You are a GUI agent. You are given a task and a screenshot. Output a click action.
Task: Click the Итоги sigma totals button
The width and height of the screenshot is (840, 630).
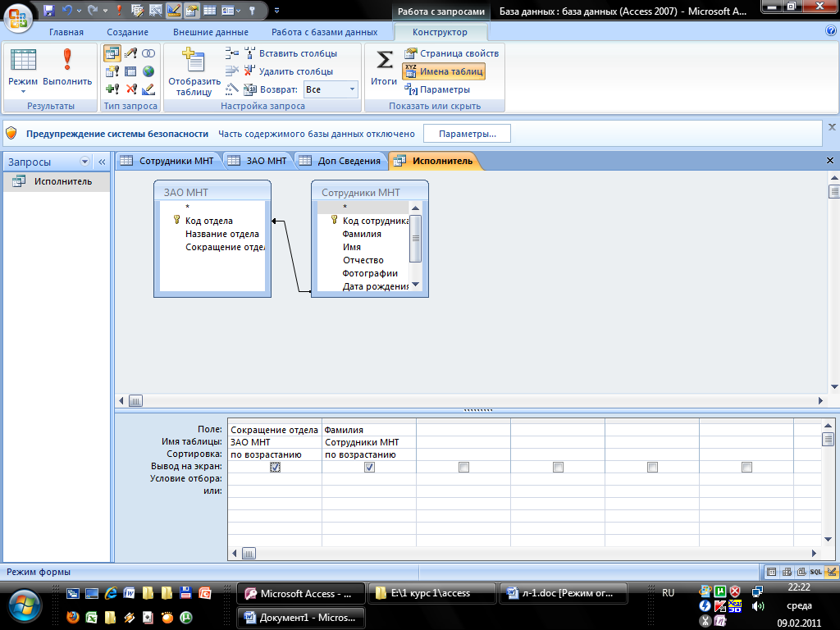point(384,66)
